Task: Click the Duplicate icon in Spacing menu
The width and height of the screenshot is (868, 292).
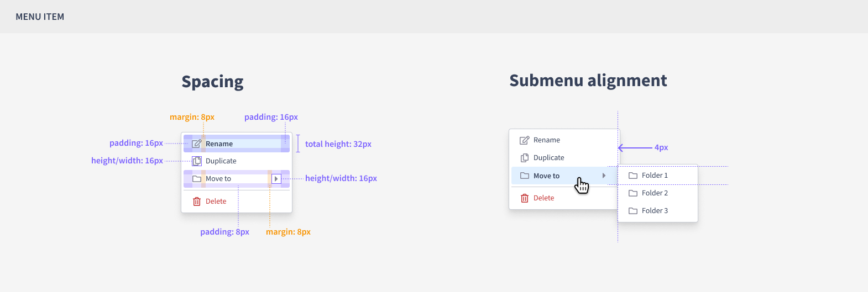Action: (196, 161)
